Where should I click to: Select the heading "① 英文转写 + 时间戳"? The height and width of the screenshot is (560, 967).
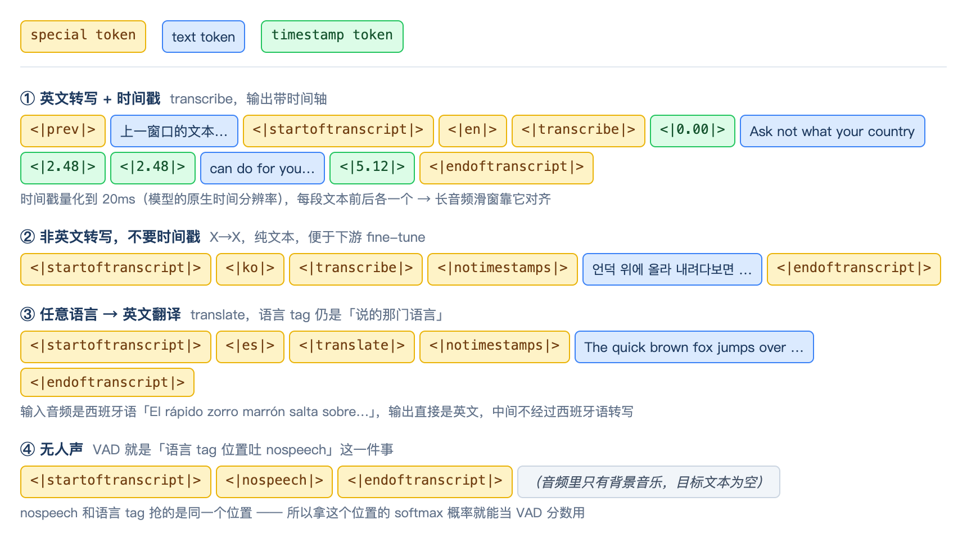[x=91, y=99]
